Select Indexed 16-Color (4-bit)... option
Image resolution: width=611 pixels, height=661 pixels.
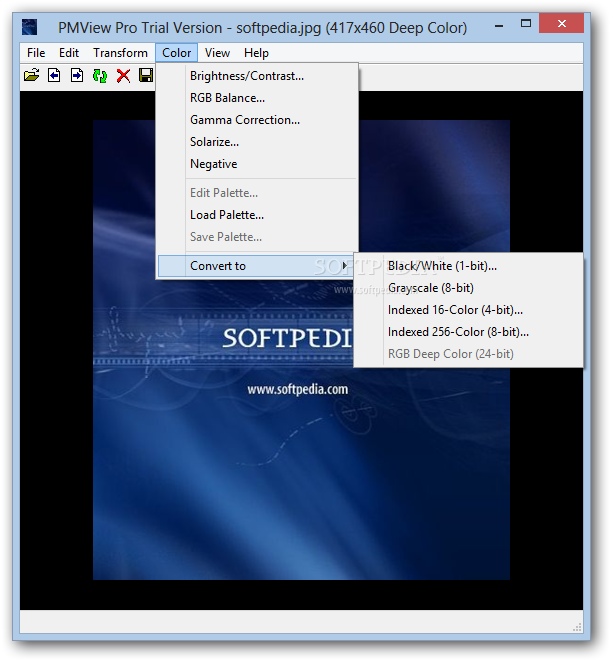469,310
